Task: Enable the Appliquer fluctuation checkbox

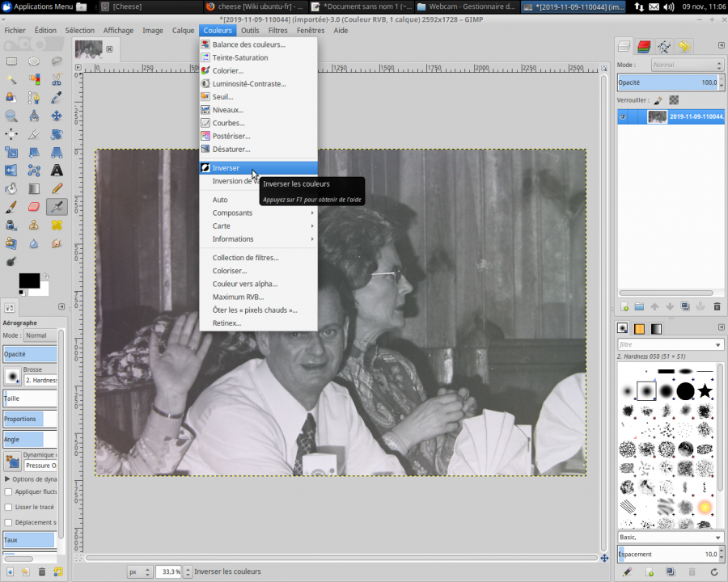Action: click(8, 492)
